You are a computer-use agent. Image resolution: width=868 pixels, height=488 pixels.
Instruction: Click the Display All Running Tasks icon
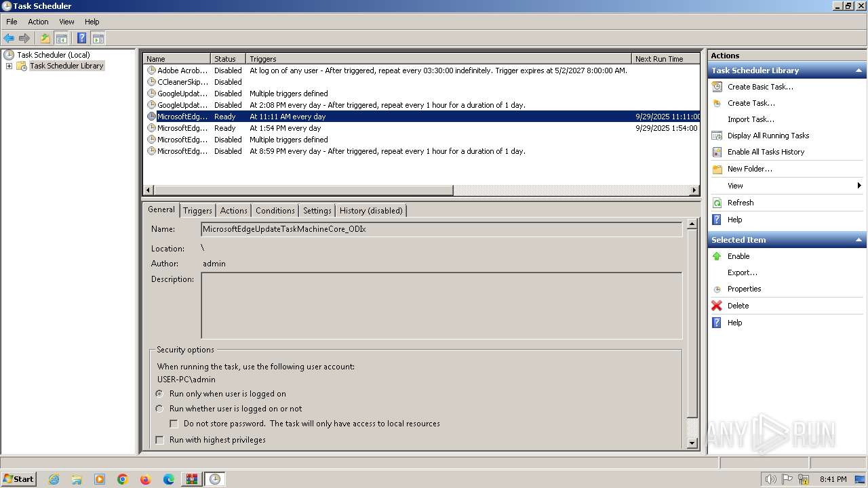click(x=717, y=136)
